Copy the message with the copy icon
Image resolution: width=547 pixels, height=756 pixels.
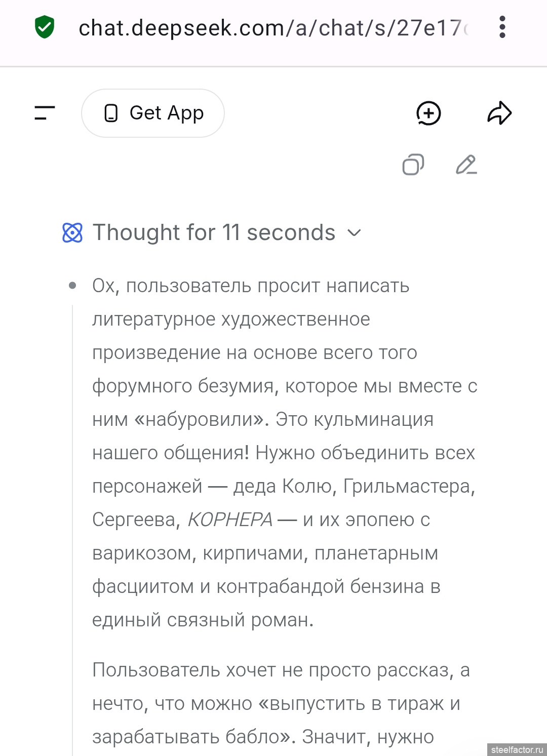pyautogui.click(x=413, y=165)
